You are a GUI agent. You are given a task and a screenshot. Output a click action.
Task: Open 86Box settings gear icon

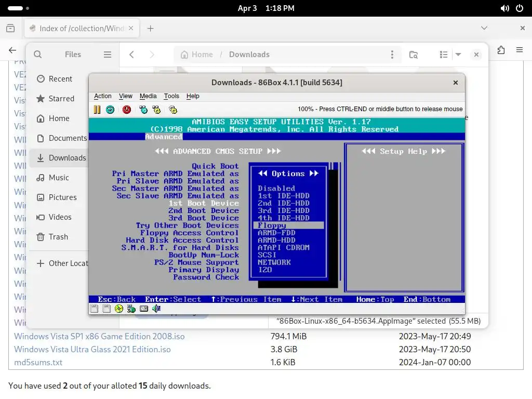tap(172, 110)
